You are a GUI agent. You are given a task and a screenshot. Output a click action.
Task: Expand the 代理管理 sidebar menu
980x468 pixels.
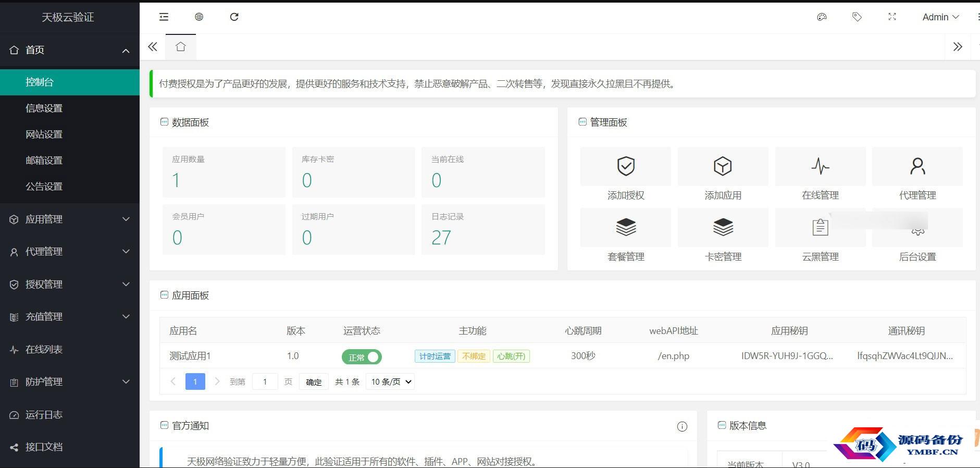pyautogui.click(x=70, y=252)
